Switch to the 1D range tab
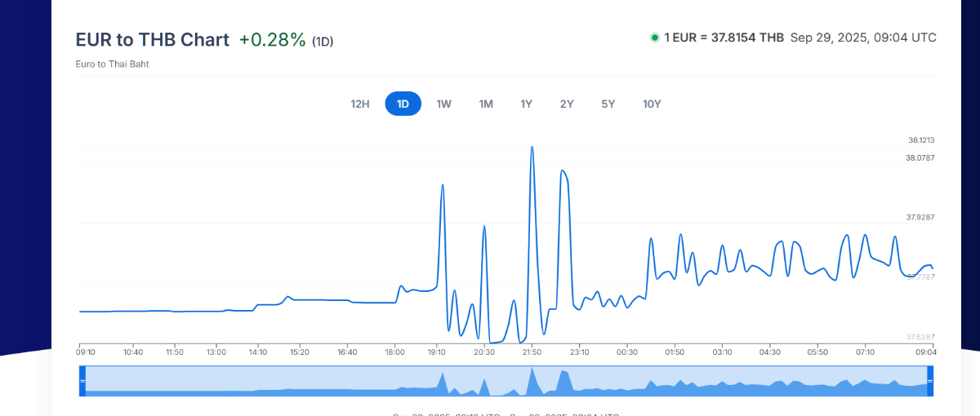This screenshot has height=416, width=980. tap(403, 104)
